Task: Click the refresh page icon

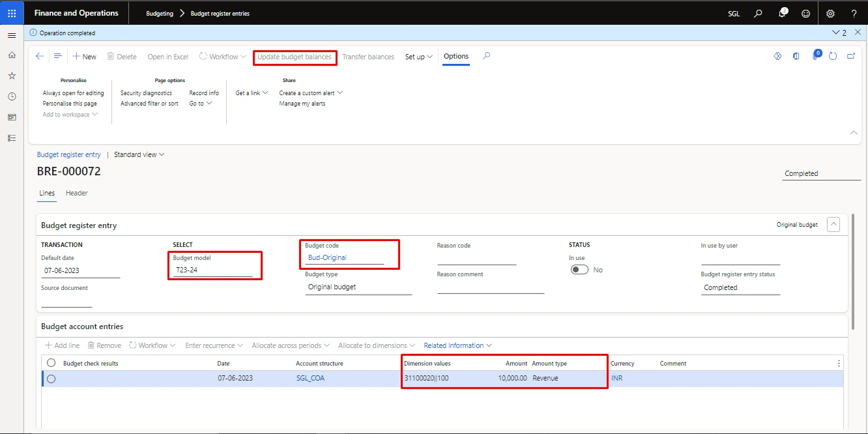Action: coord(833,57)
